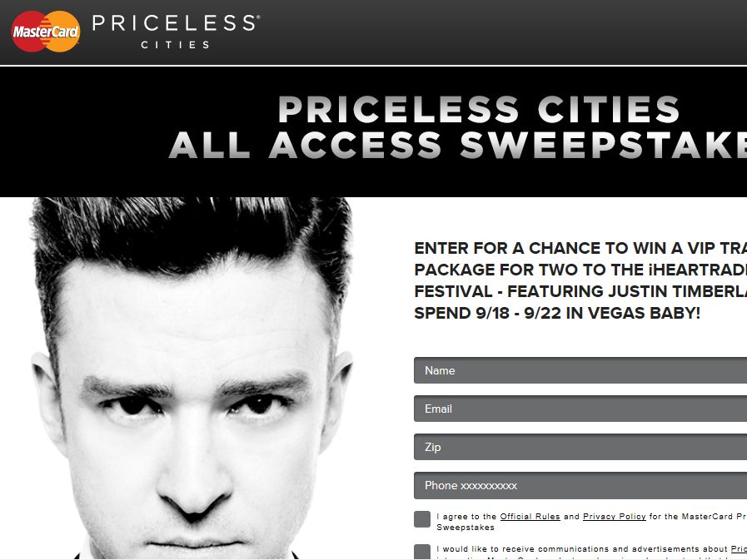
Task: Select the Phone xxxxxxxxxx input field
Action: pyautogui.click(x=580, y=486)
